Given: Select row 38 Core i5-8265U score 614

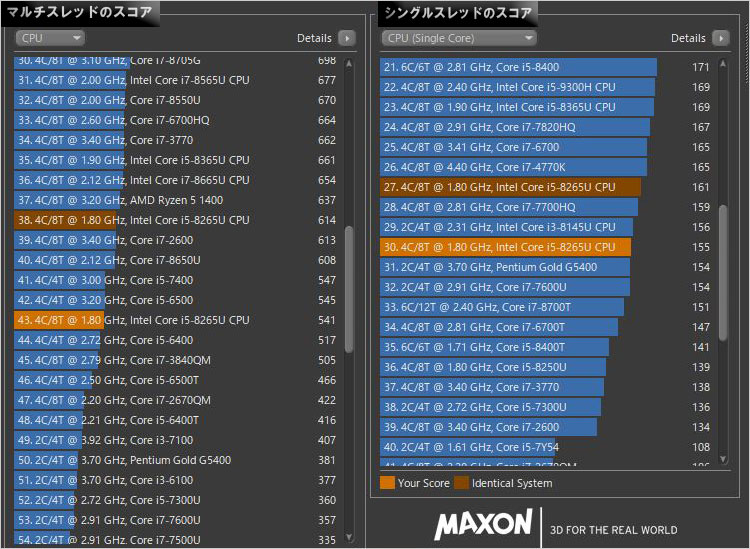Looking at the screenshot, I should [x=175, y=220].
